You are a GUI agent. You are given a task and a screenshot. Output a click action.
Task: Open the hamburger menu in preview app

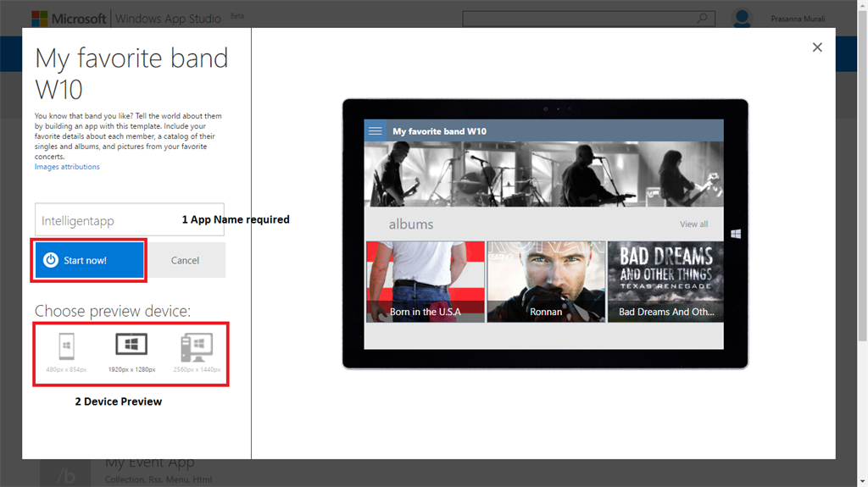376,131
